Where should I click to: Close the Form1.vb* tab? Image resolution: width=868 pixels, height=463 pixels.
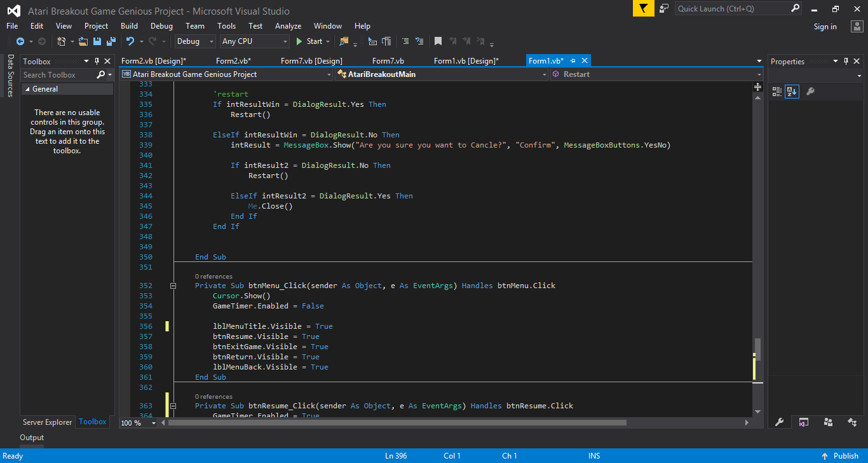[x=585, y=60]
